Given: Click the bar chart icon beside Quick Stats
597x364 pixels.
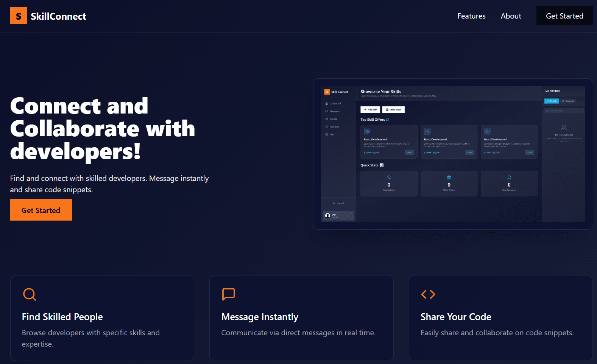Looking at the screenshot, I should tap(382, 165).
